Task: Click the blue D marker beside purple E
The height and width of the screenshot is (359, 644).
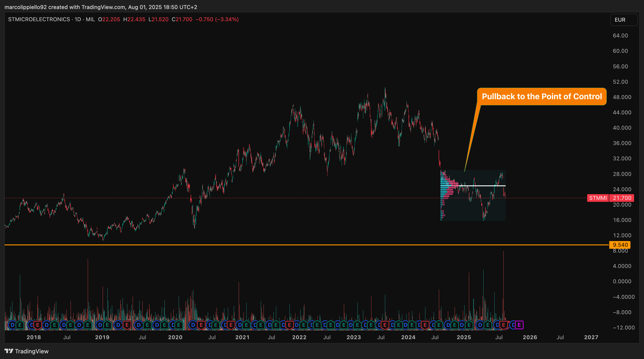Action: coord(513,325)
